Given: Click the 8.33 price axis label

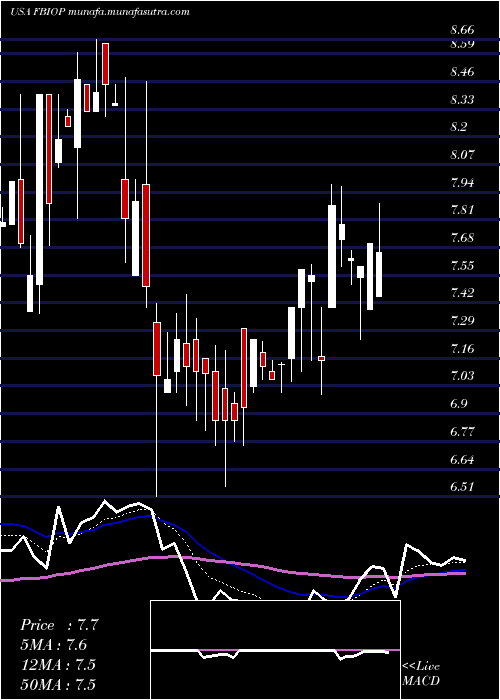Looking at the screenshot, I should [x=462, y=100].
